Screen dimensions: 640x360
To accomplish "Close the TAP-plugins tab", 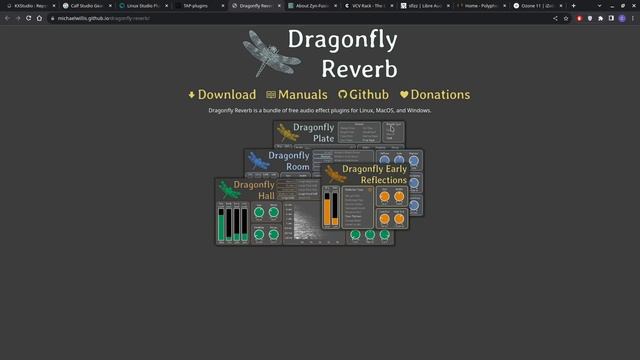I will 222,6.
